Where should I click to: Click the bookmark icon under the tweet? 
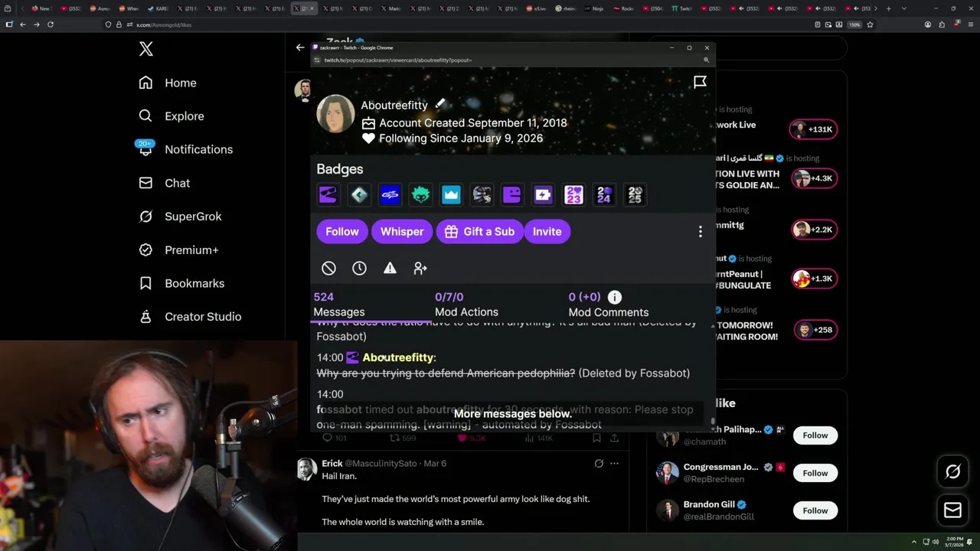(x=598, y=438)
